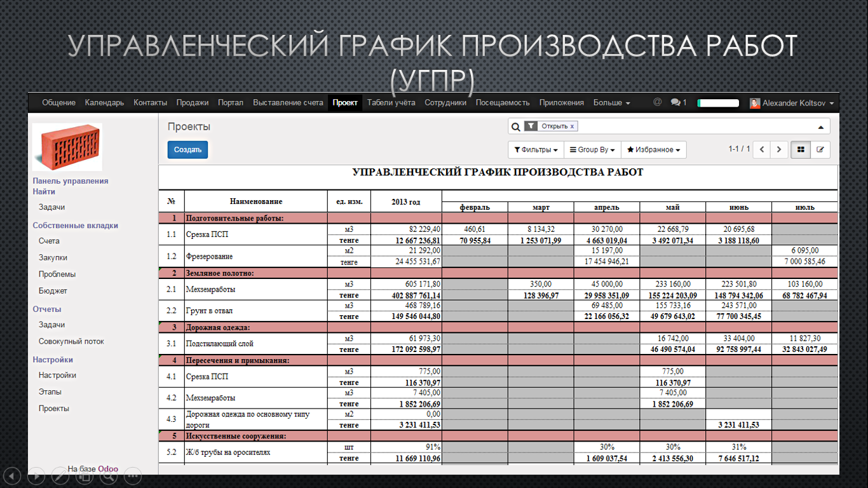Open the Фильтры dropdown
The image size is (868, 488).
pos(536,149)
